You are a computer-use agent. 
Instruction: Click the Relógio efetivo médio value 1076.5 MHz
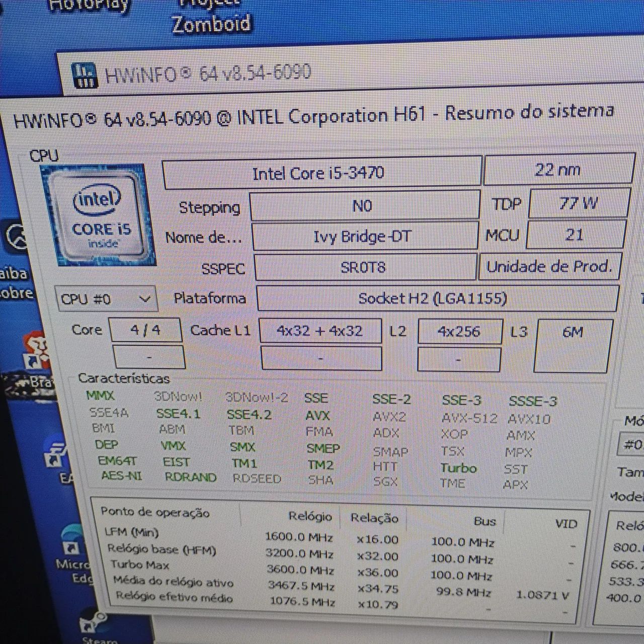tap(302, 601)
